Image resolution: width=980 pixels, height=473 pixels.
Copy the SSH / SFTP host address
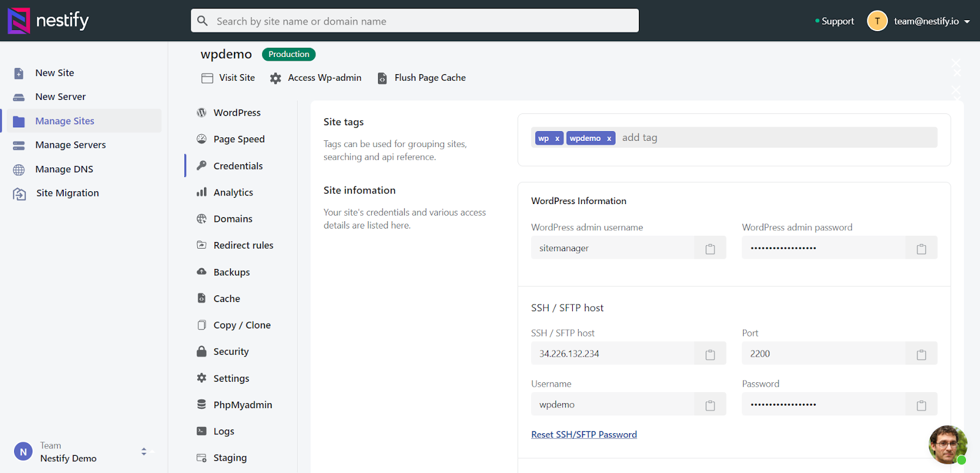coord(710,355)
